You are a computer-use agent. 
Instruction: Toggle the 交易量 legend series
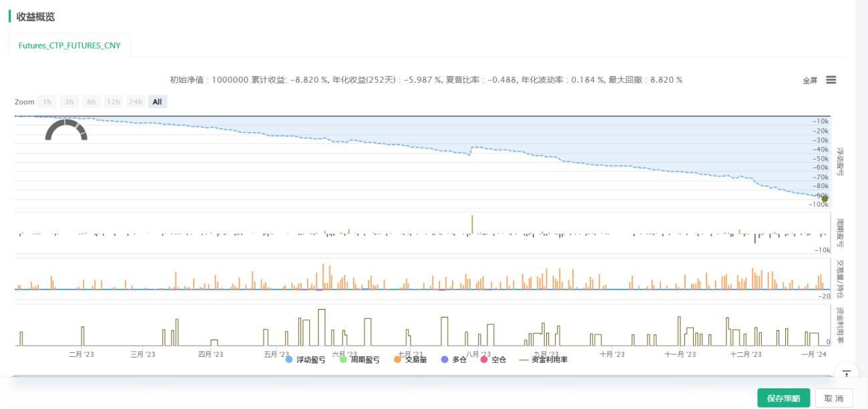(x=411, y=360)
